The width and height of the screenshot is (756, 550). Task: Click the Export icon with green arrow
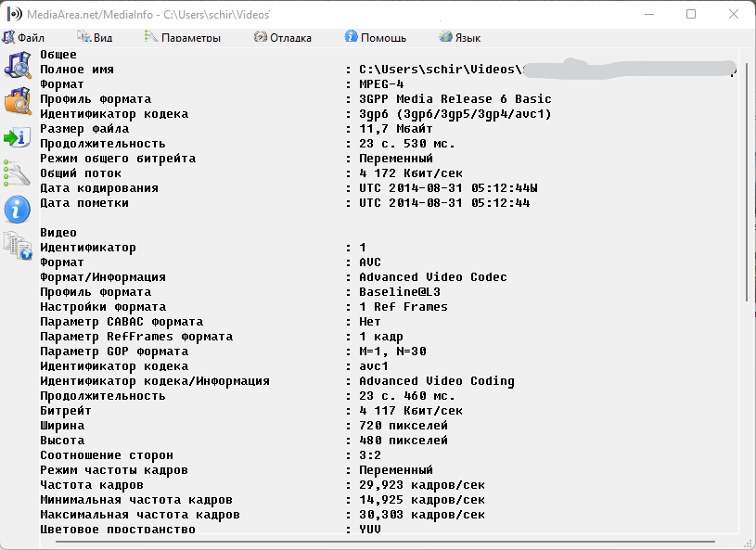17,137
